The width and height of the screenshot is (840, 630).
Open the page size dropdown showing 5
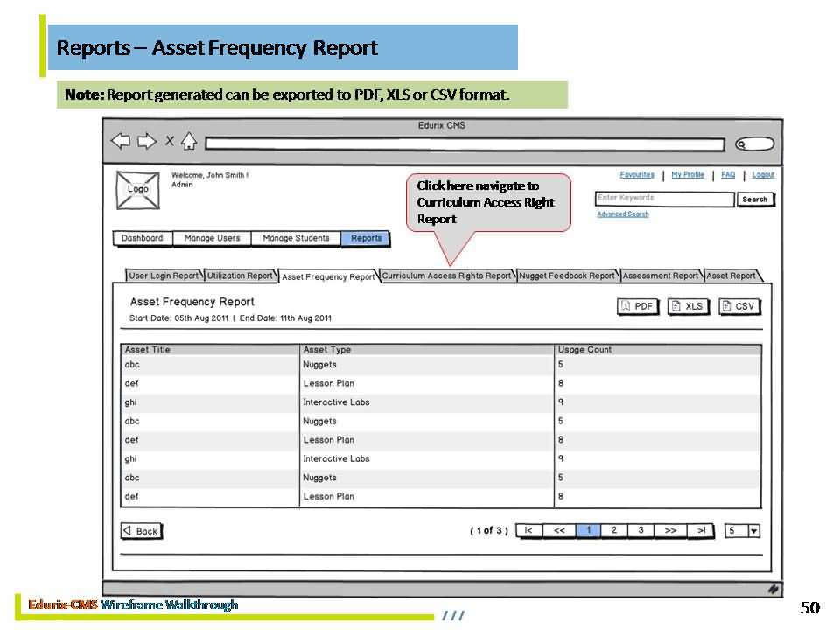[x=742, y=531]
